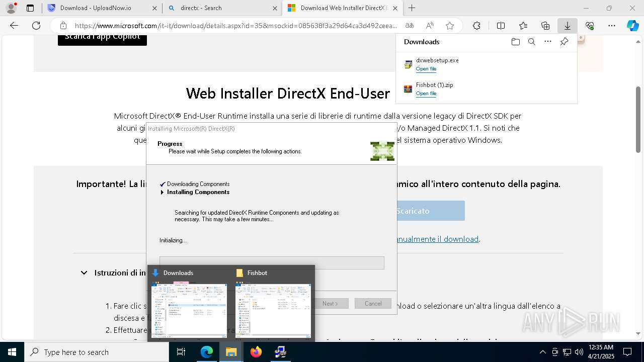Image resolution: width=644 pixels, height=362 pixels.
Task: Click the Edge taskbar icon
Action: [207, 352]
